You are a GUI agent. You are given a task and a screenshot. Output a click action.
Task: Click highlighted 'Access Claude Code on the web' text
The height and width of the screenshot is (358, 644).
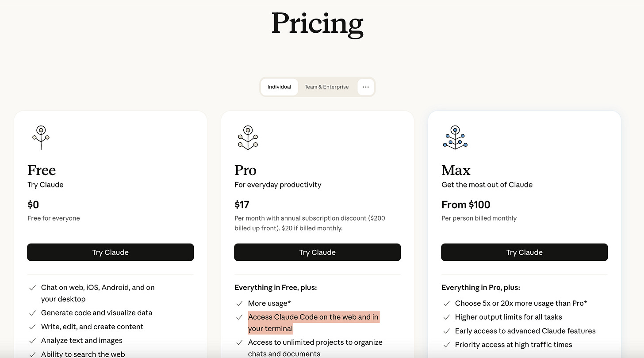pos(313,317)
